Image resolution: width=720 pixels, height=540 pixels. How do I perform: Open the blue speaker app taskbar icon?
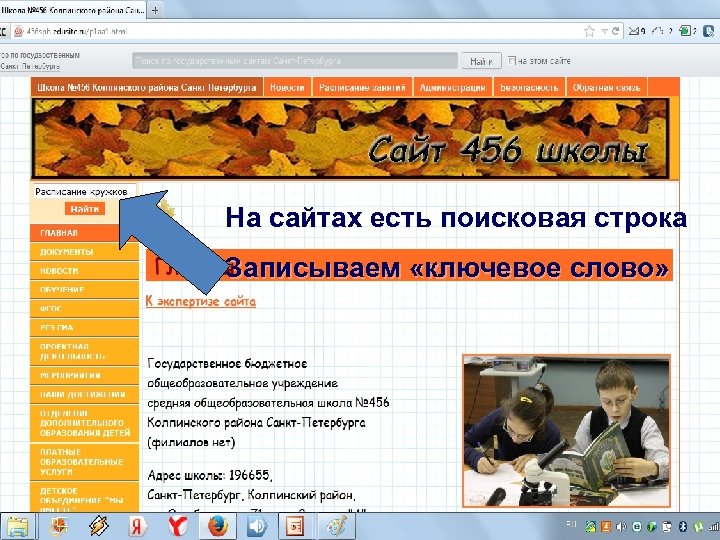257,527
